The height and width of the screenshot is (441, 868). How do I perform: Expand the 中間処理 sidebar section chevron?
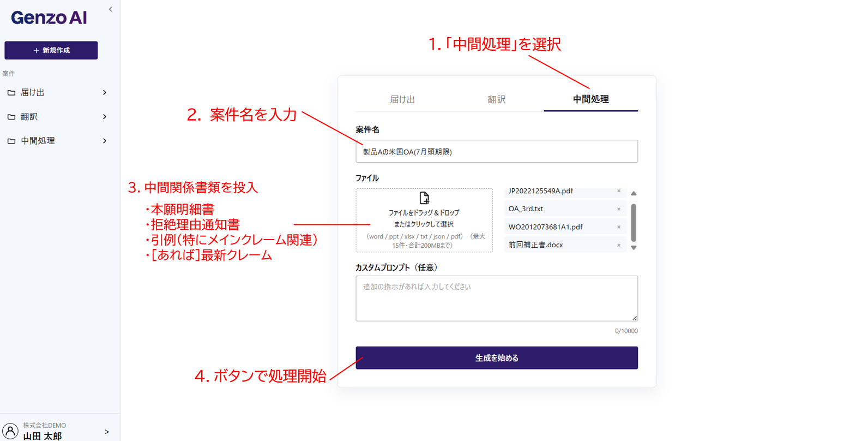[x=105, y=141]
